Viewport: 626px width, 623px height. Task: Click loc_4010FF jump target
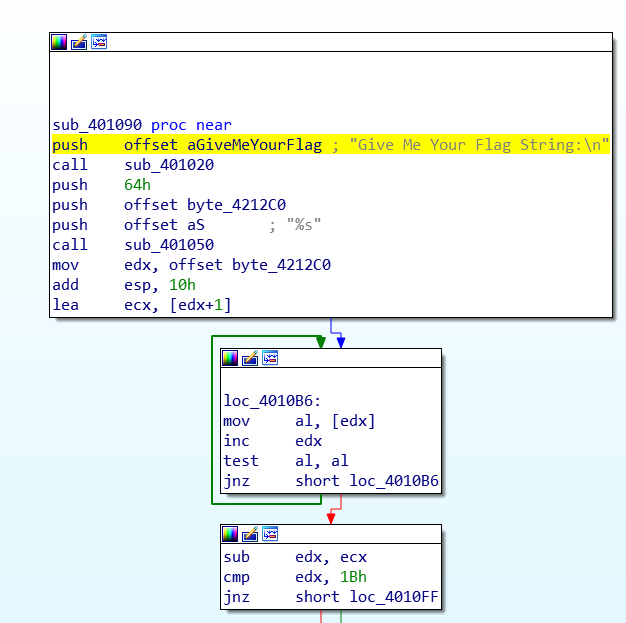pyautogui.click(x=394, y=598)
